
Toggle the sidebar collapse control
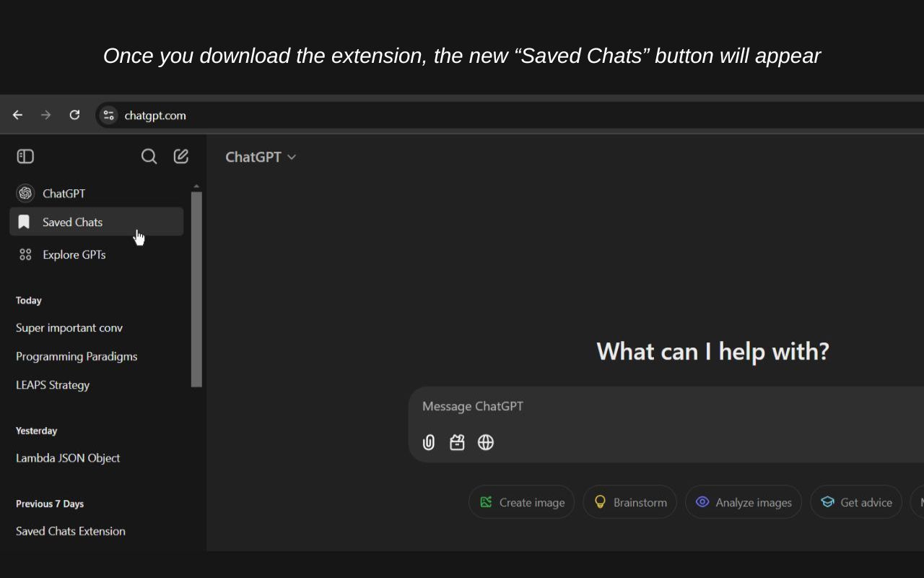pyautogui.click(x=25, y=156)
